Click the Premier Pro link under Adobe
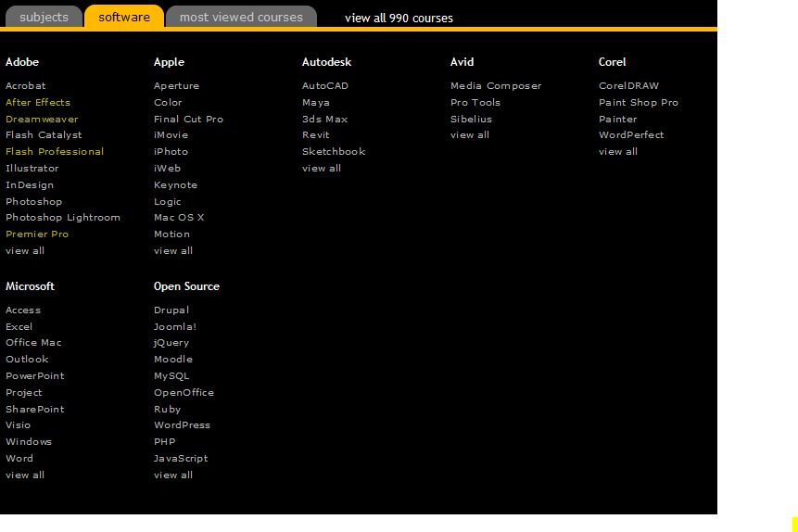 click(37, 234)
